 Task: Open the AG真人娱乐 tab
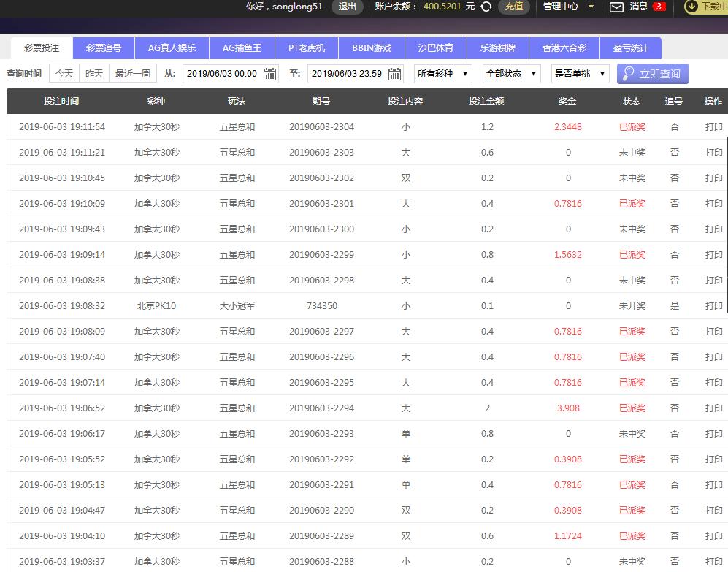172,48
